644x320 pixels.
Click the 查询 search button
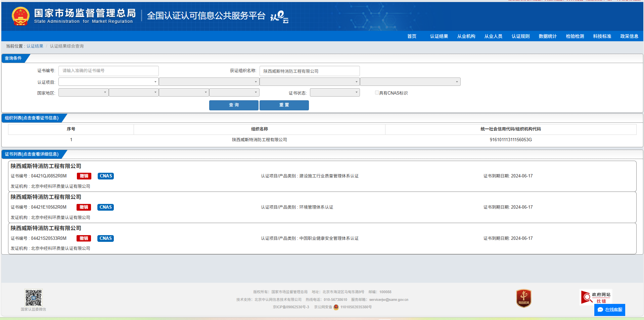234,105
